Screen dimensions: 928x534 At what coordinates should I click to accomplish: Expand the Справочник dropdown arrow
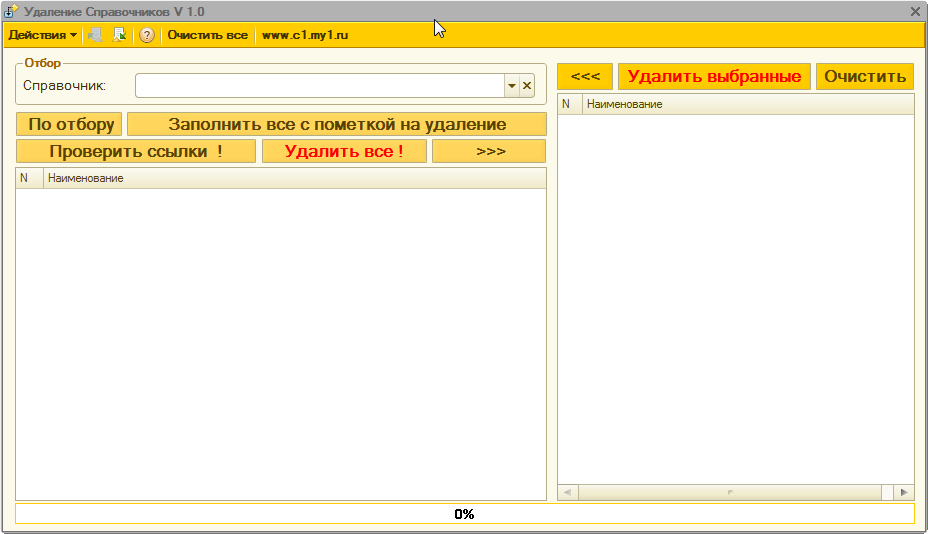(x=512, y=86)
